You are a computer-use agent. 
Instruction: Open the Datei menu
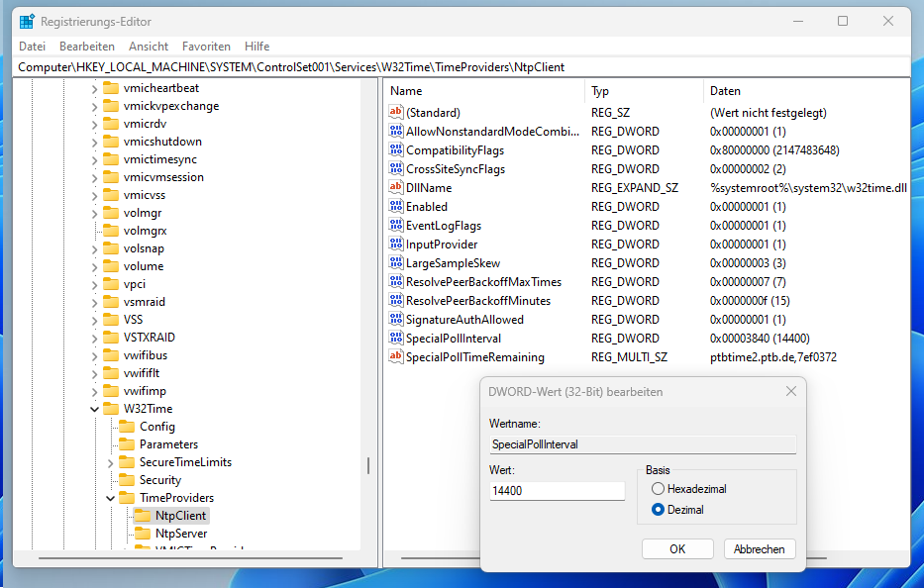pos(32,47)
